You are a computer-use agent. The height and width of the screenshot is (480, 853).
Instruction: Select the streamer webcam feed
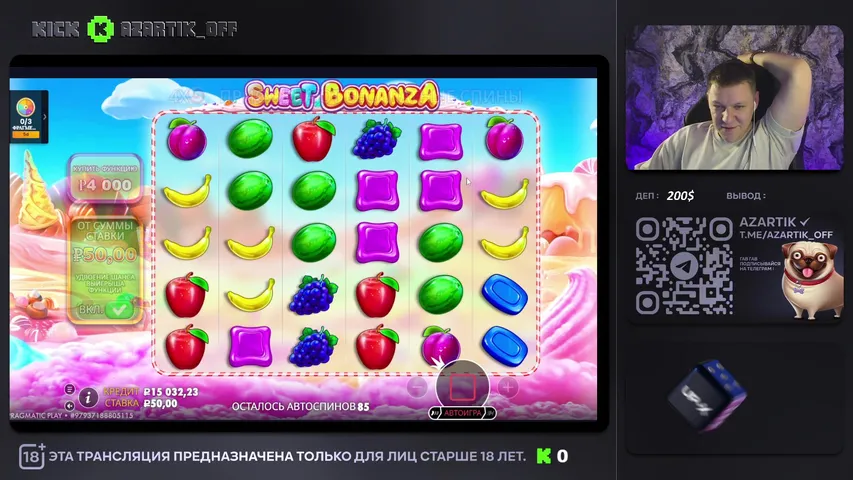(x=734, y=97)
